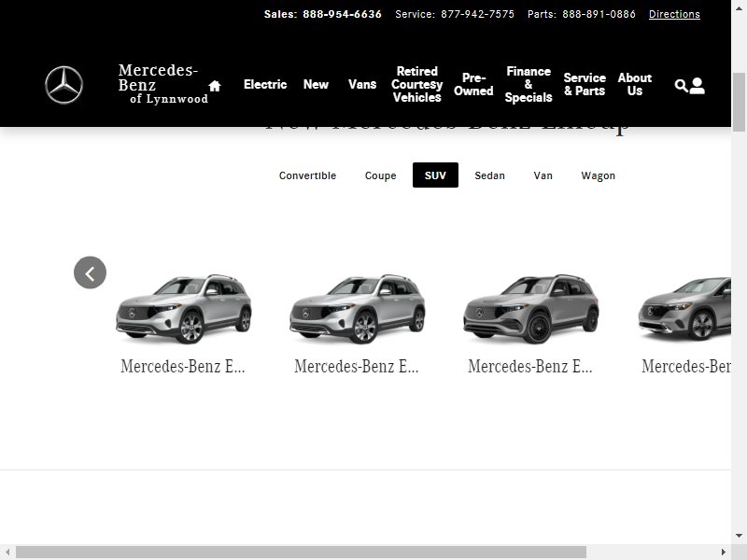Screen dimensions: 747x560
Task: Open the Vans menu
Action: tap(362, 84)
